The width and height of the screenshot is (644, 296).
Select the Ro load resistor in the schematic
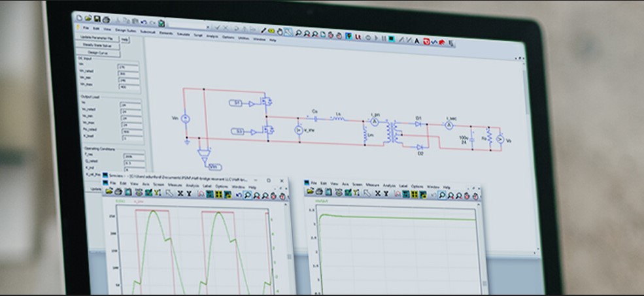[489, 136]
